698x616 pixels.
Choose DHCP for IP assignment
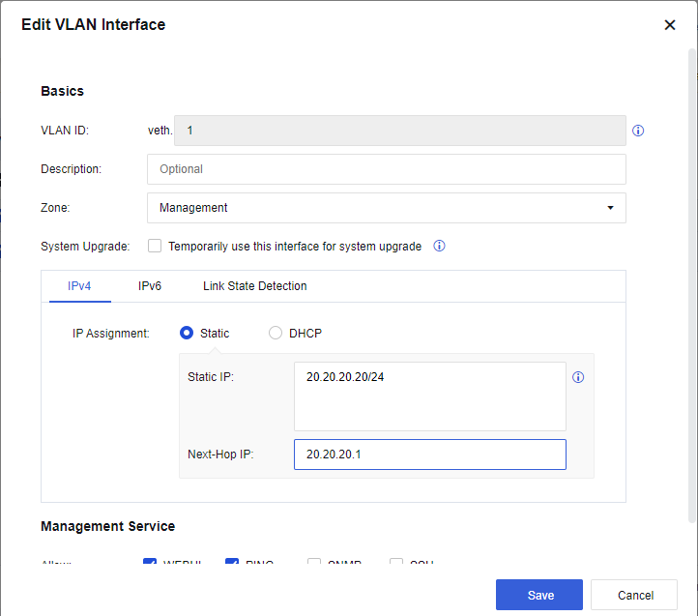click(276, 333)
